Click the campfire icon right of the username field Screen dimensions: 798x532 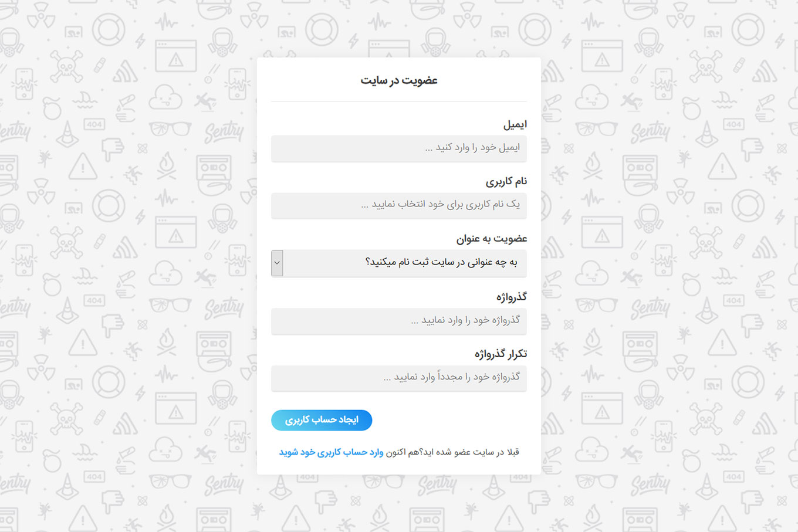(x=593, y=166)
